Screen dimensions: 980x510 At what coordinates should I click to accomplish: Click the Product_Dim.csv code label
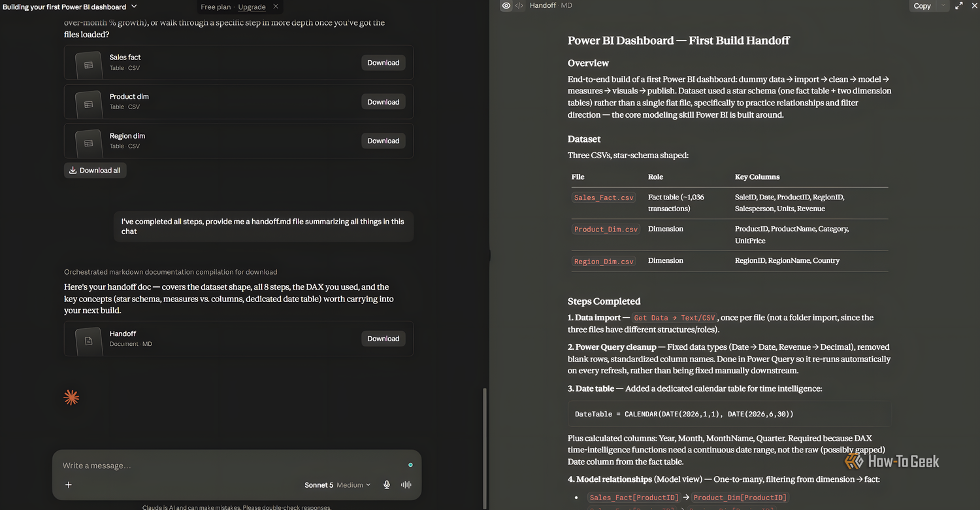click(606, 229)
